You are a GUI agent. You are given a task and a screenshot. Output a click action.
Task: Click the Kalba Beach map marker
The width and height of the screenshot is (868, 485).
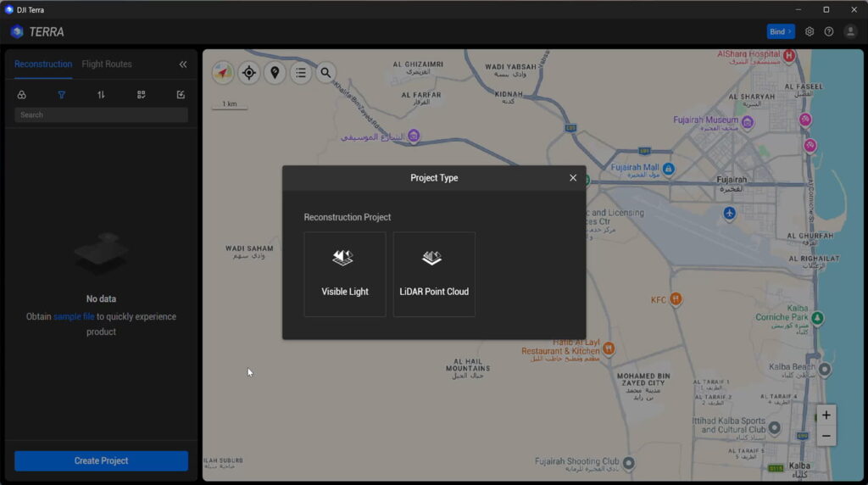824,370
